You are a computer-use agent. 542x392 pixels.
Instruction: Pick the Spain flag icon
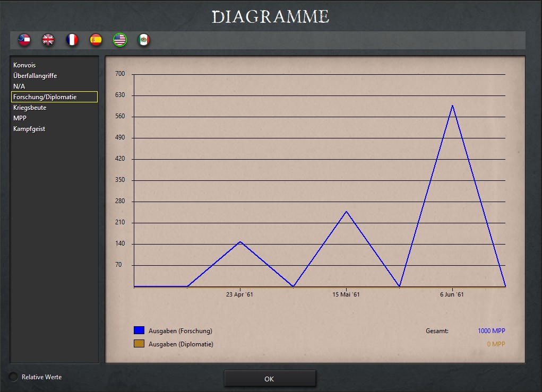pyautogui.click(x=96, y=40)
